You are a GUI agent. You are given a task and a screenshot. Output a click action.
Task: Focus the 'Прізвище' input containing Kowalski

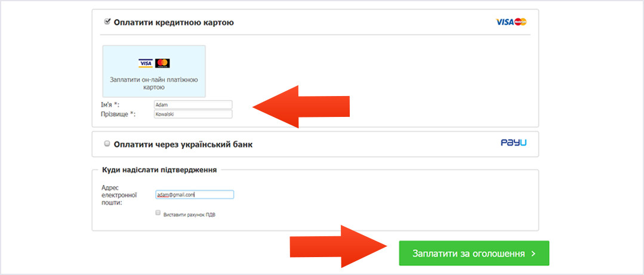193,114
